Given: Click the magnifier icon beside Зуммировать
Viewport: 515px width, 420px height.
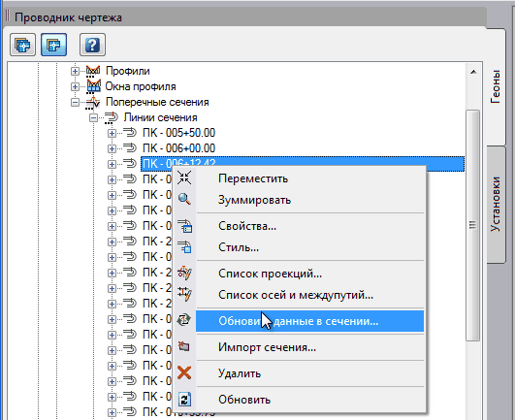Looking at the screenshot, I should pos(184,199).
